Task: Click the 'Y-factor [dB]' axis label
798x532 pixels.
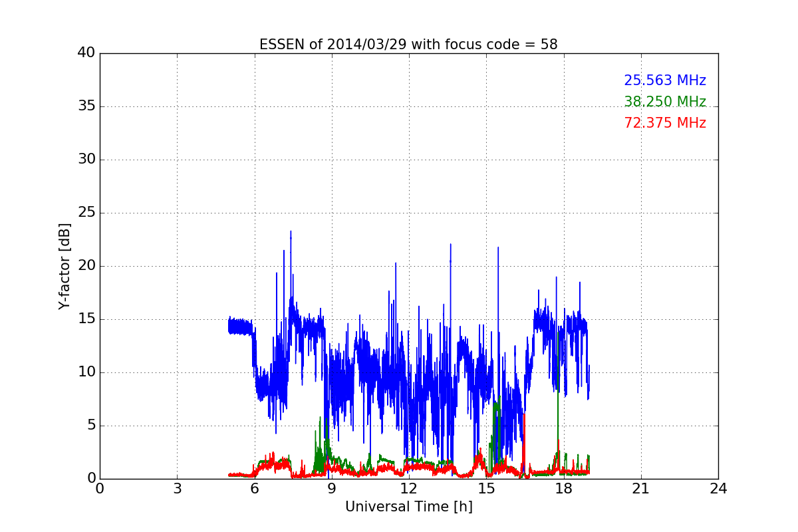Action: pyautogui.click(x=65, y=266)
